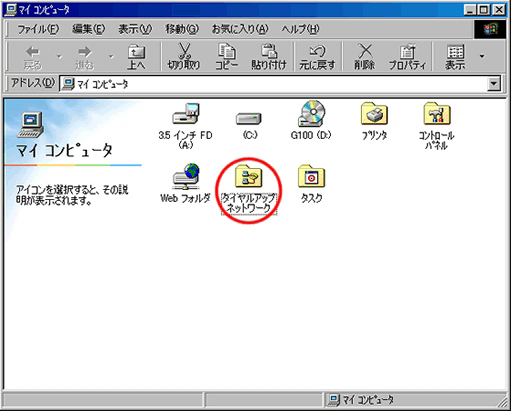Click the title bar computer system icon

coord(10,10)
